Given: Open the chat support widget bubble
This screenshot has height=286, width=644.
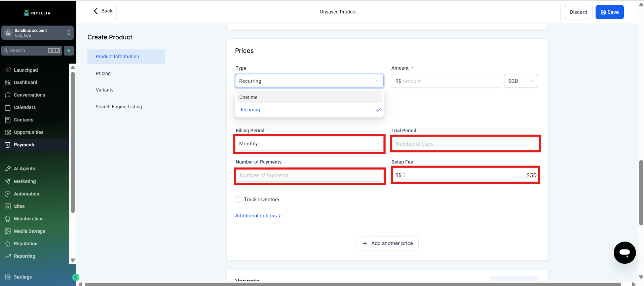Looking at the screenshot, I should click(624, 252).
